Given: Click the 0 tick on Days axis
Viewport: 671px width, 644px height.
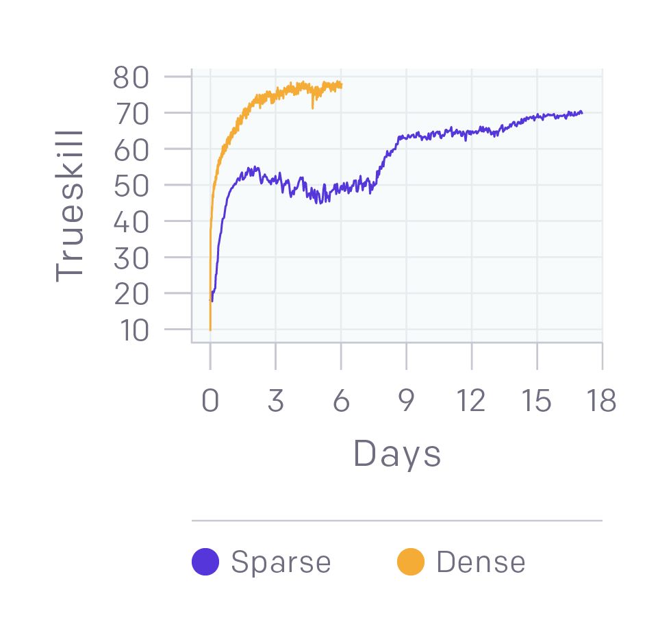Looking at the screenshot, I should pos(210,401).
